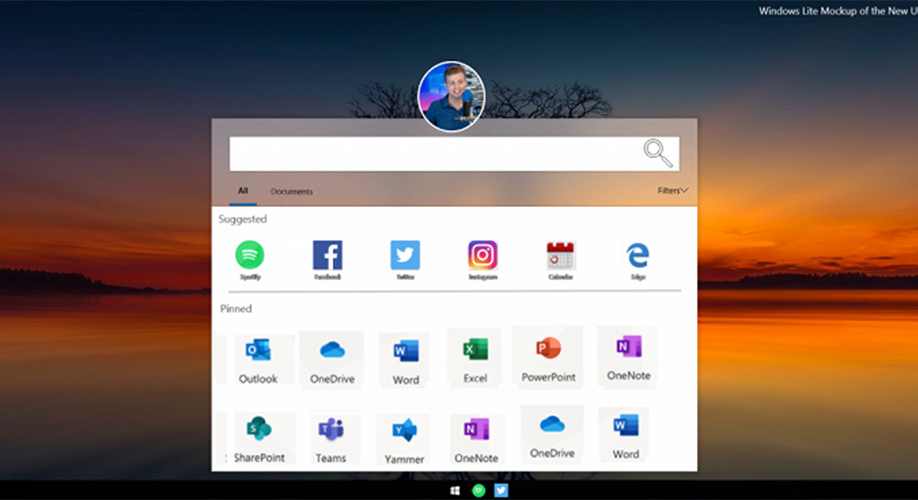
Task: Launch Instagram from the Suggested row
Action: click(x=482, y=256)
